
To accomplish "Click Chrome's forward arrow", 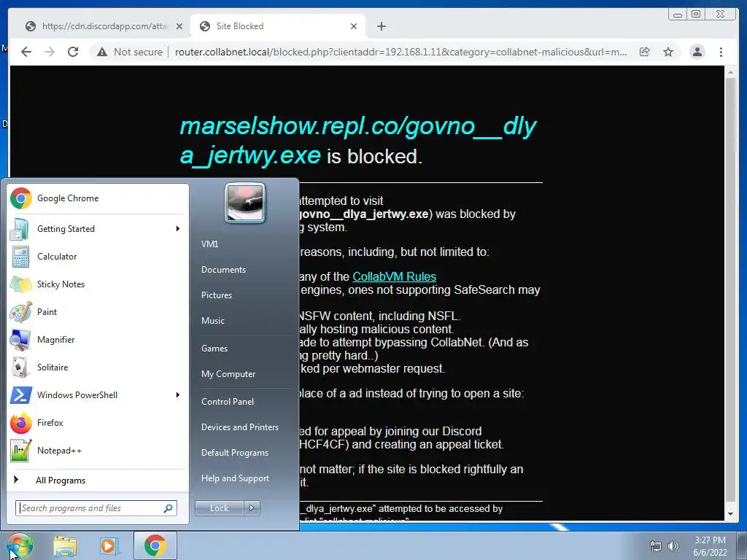I will (50, 52).
